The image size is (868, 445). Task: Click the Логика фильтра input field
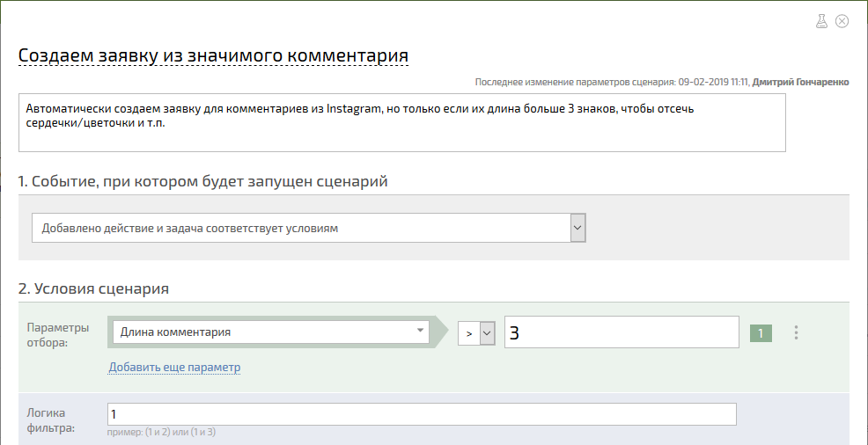pos(422,414)
